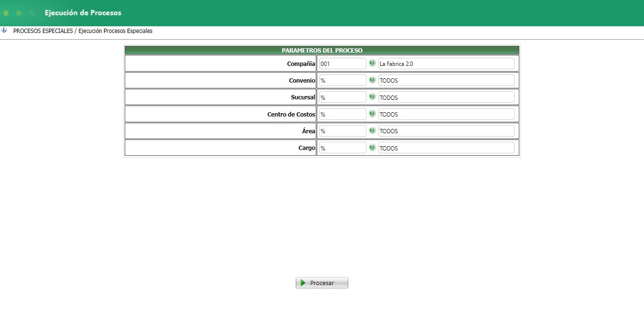Screen dimensions: 644x309
Task: Focus the Convenio code field
Action: pyautogui.click(x=342, y=80)
